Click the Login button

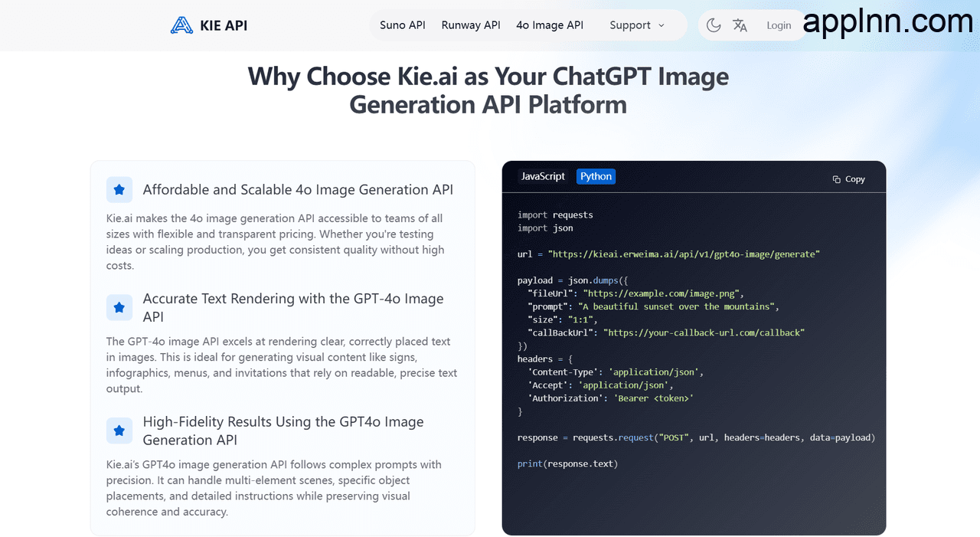779,25
